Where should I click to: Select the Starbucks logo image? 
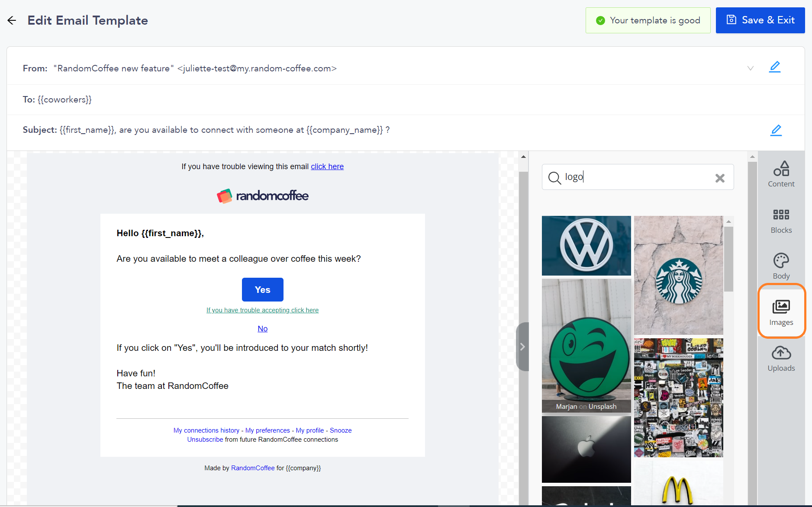click(x=678, y=275)
